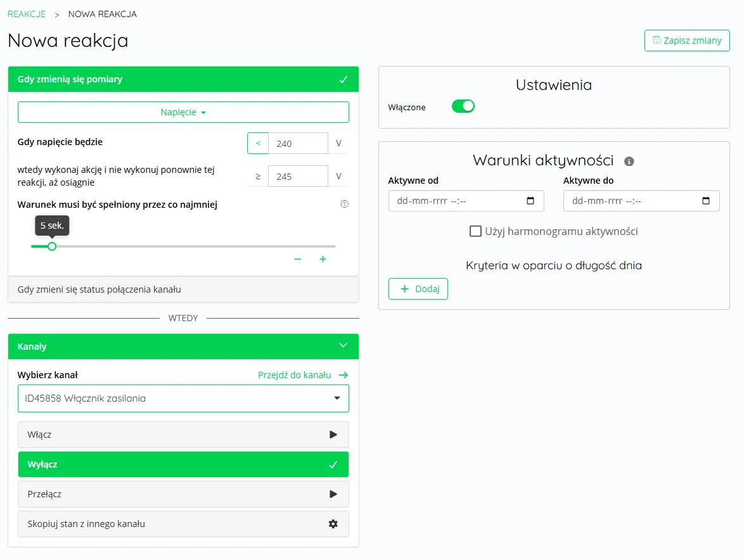Open the Napięcie measurement dropdown
Screen dimensions: 744x560
[183, 112]
